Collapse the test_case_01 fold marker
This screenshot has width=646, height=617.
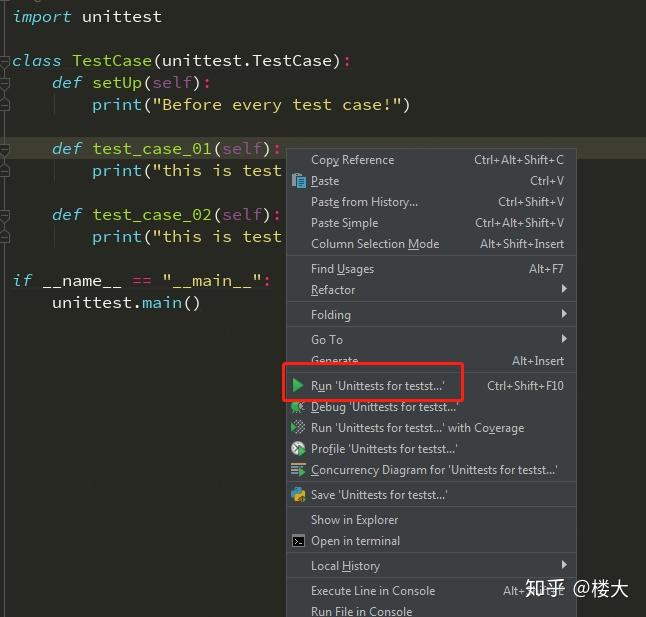5,149
